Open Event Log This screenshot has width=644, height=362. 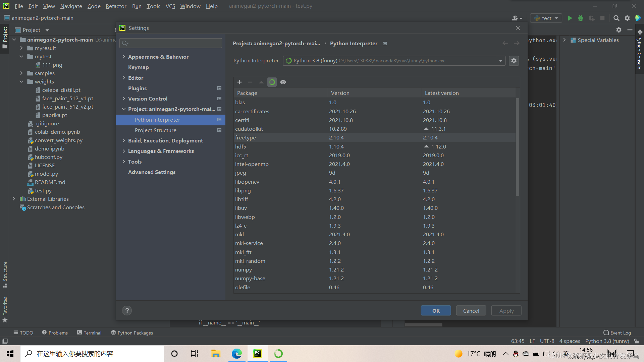point(617,333)
